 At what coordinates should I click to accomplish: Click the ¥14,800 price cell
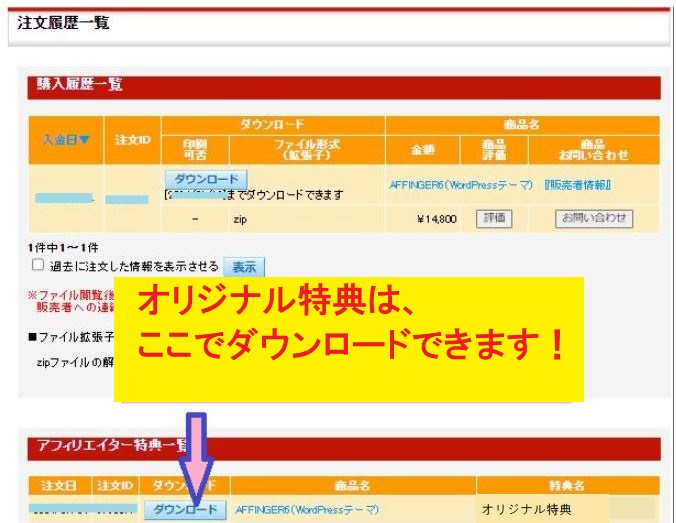tap(436, 218)
